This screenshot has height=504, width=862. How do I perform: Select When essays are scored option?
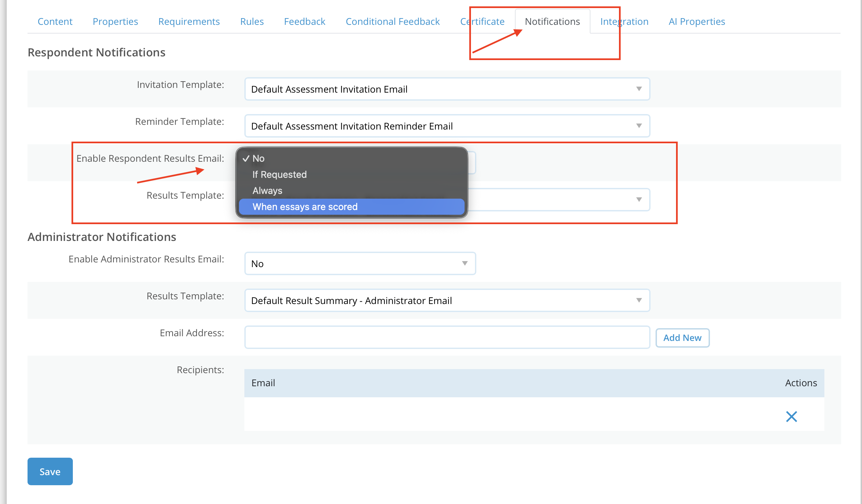pos(351,206)
